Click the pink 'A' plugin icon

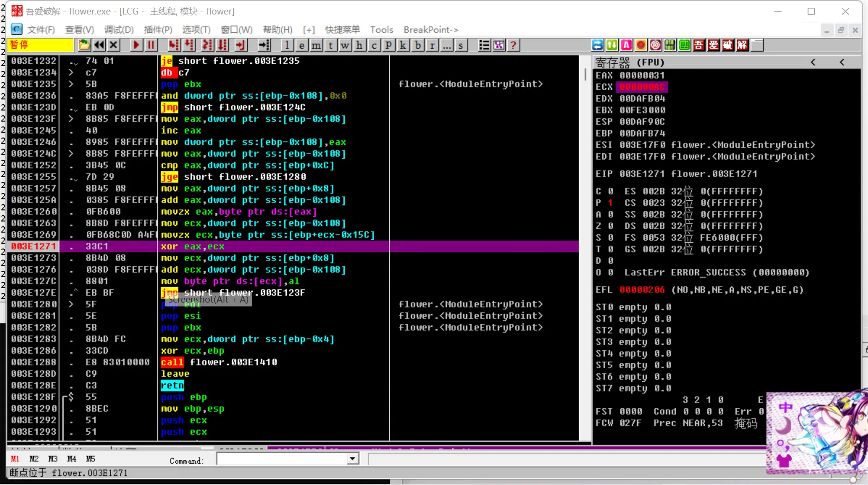[x=626, y=45]
